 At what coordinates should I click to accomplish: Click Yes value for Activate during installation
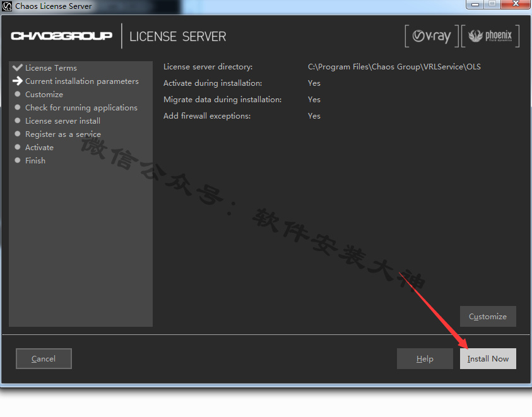[x=314, y=83]
